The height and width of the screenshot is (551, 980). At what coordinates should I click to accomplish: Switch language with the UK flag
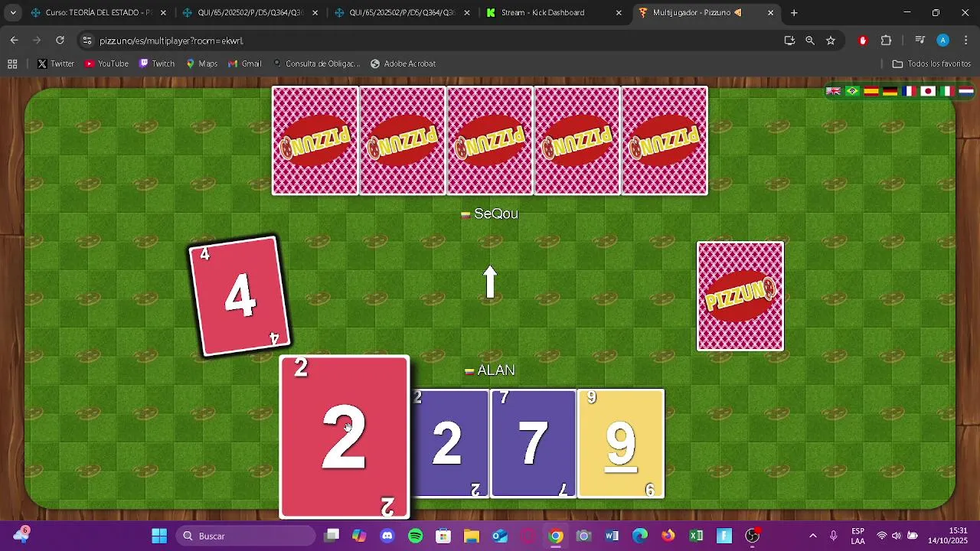(x=833, y=91)
